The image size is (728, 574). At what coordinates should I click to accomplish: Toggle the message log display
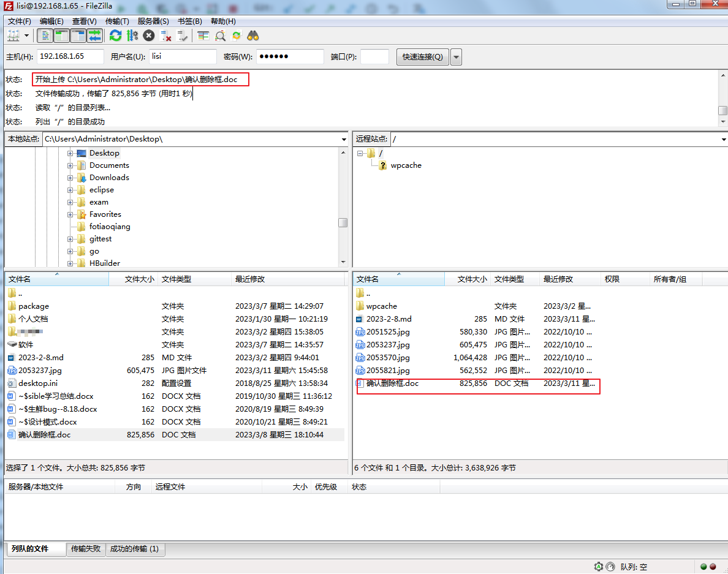click(x=45, y=36)
